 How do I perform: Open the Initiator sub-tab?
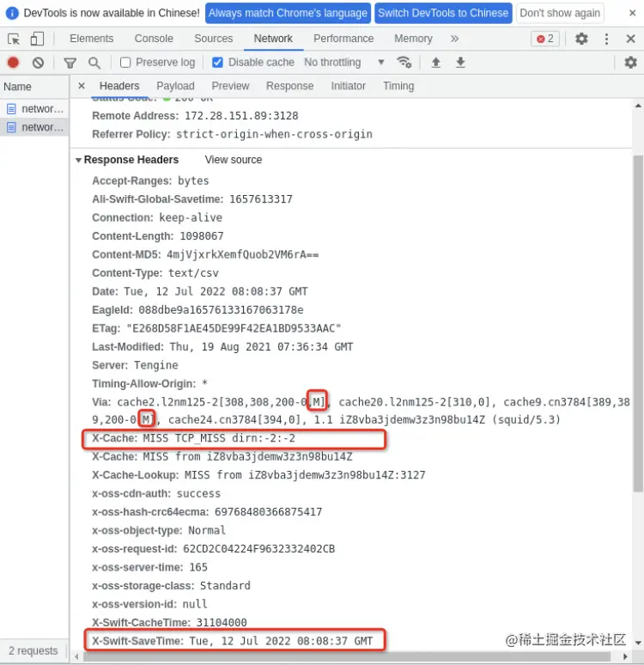tap(348, 86)
